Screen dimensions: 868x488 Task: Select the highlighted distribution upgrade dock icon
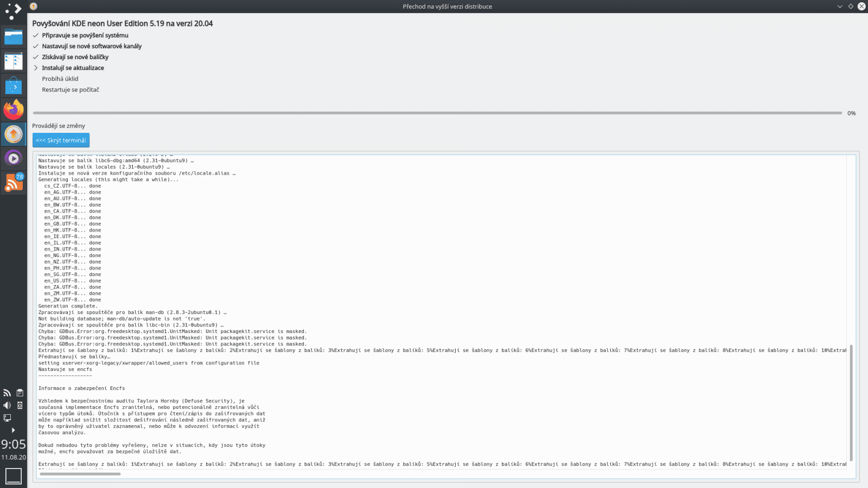(x=14, y=133)
